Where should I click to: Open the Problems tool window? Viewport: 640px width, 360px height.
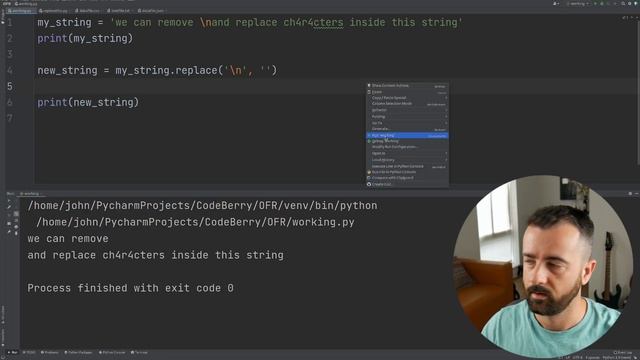click(x=50, y=352)
